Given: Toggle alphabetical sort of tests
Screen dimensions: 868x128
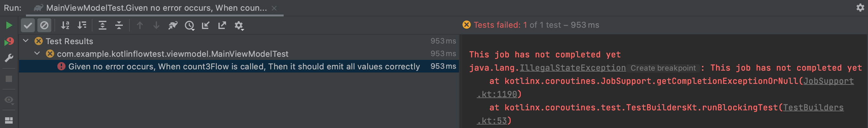Looking at the screenshot, I should [x=65, y=26].
